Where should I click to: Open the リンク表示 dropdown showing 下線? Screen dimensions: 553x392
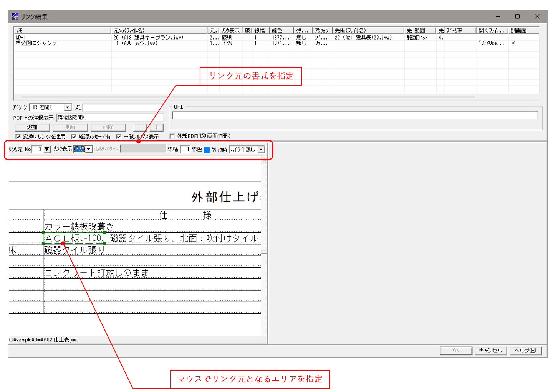(89, 149)
